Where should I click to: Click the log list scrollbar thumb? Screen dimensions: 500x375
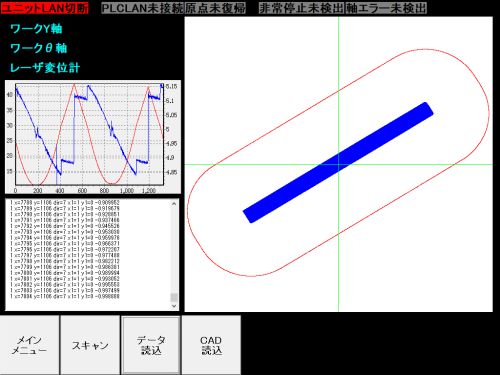[174, 297]
